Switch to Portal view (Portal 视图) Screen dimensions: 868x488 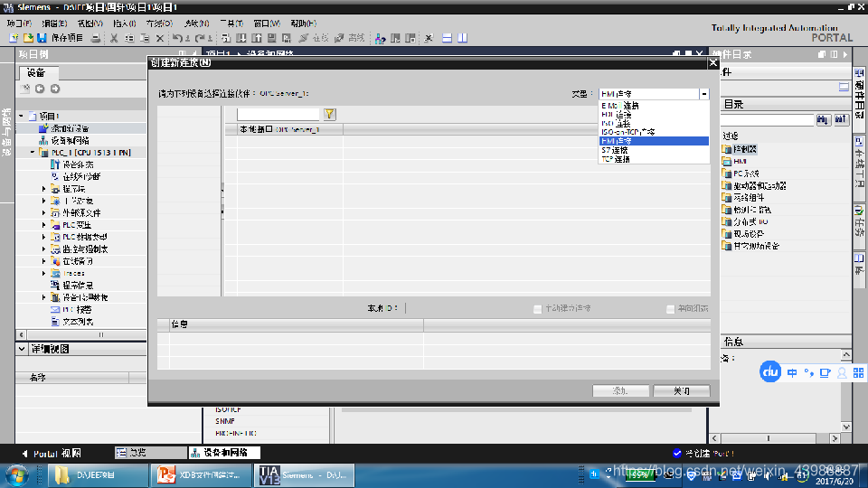point(52,453)
